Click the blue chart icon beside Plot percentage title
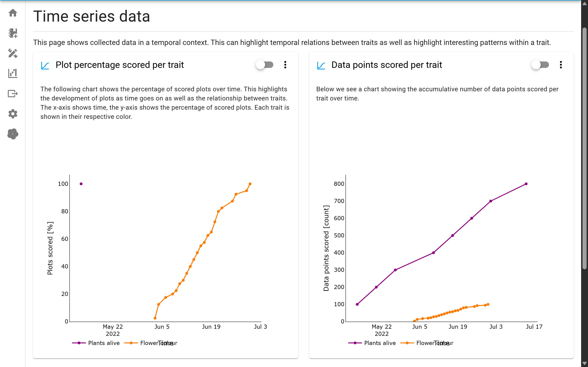The width and height of the screenshot is (588, 367). [x=45, y=65]
